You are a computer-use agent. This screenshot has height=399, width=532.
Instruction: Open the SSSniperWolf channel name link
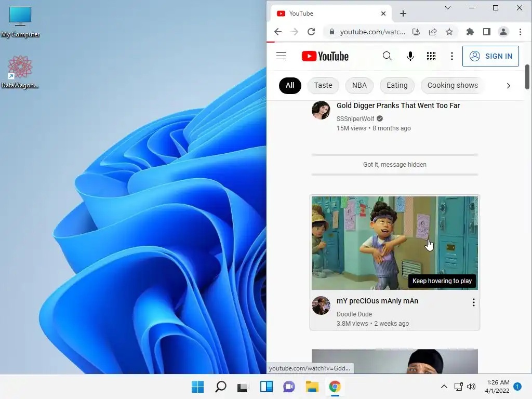[x=355, y=119]
